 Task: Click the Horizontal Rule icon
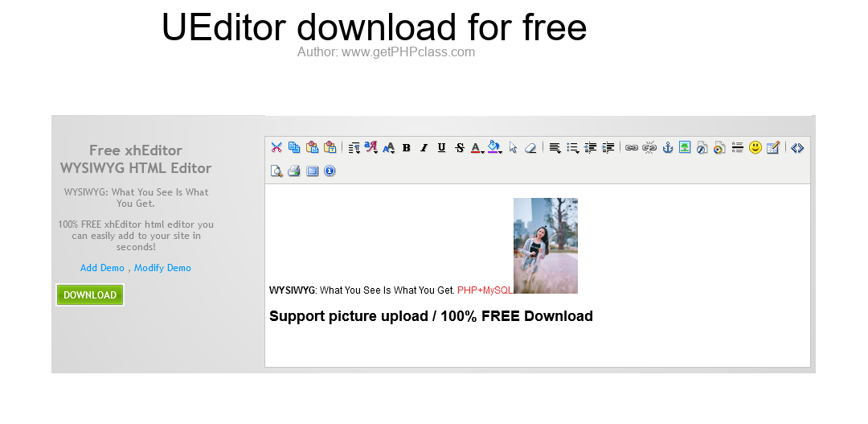click(x=737, y=147)
